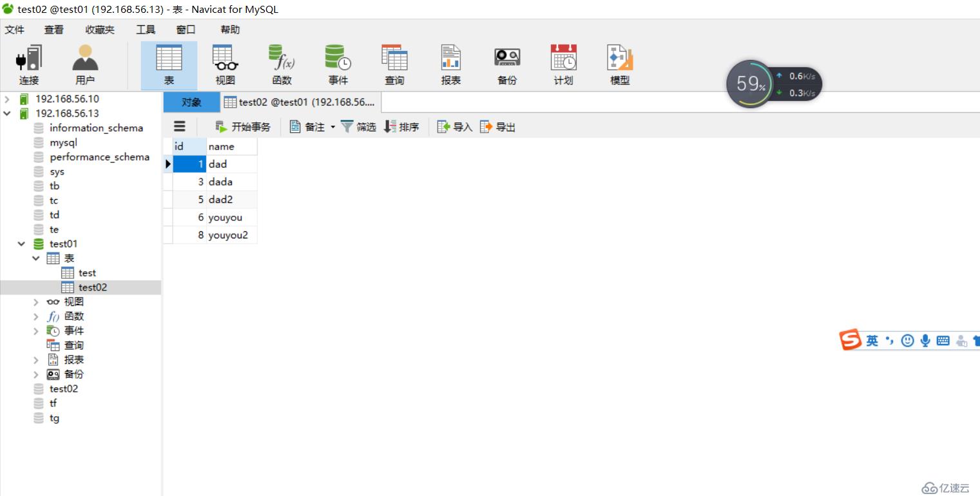
Task: Select the tf database
Action: pos(53,403)
